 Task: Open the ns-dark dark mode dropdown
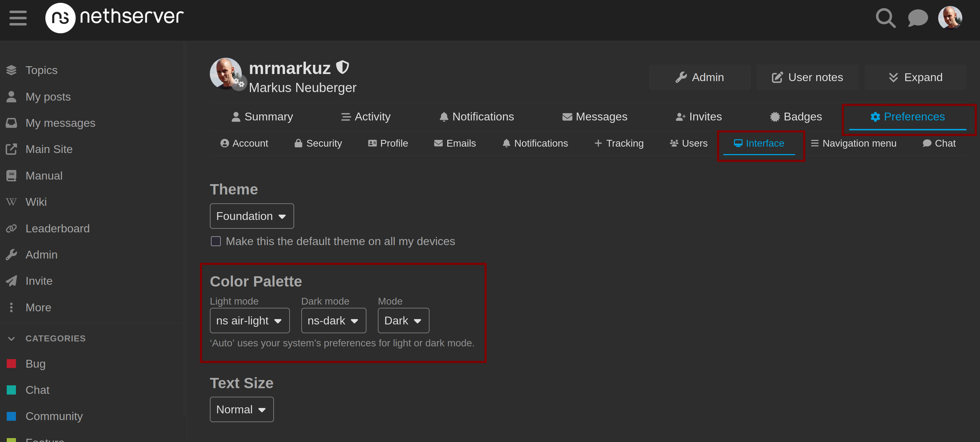click(333, 321)
